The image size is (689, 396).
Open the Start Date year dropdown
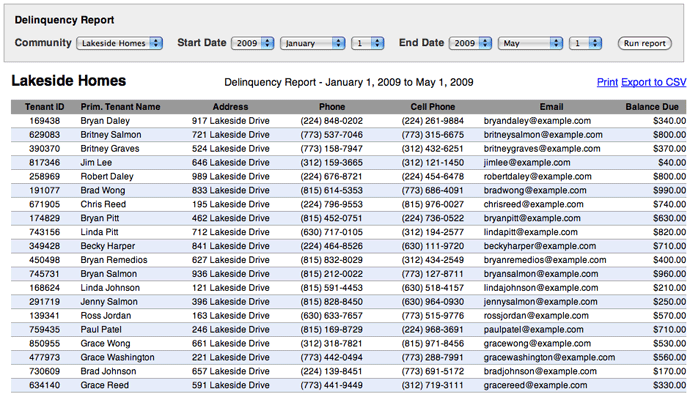coord(253,43)
